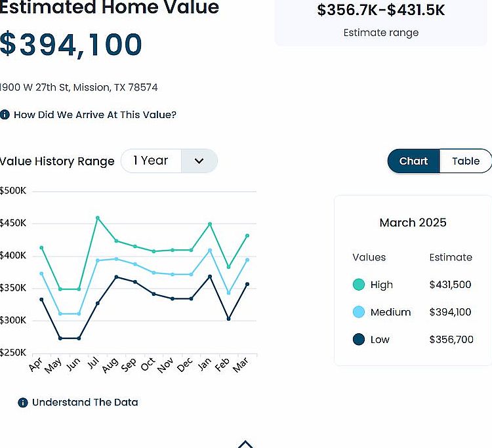Open the 1 Year value history dropdown

click(x=151, y=161)
